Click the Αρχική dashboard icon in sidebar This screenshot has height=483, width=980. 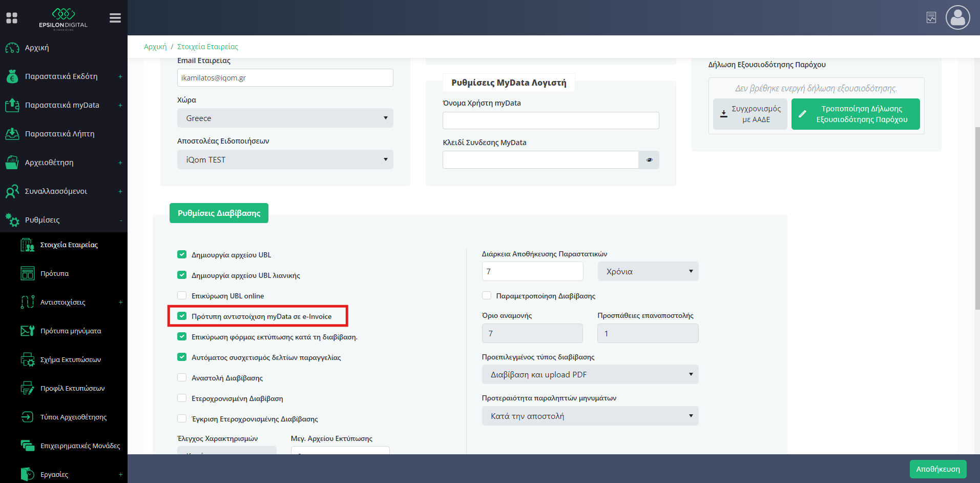(12, 48)
